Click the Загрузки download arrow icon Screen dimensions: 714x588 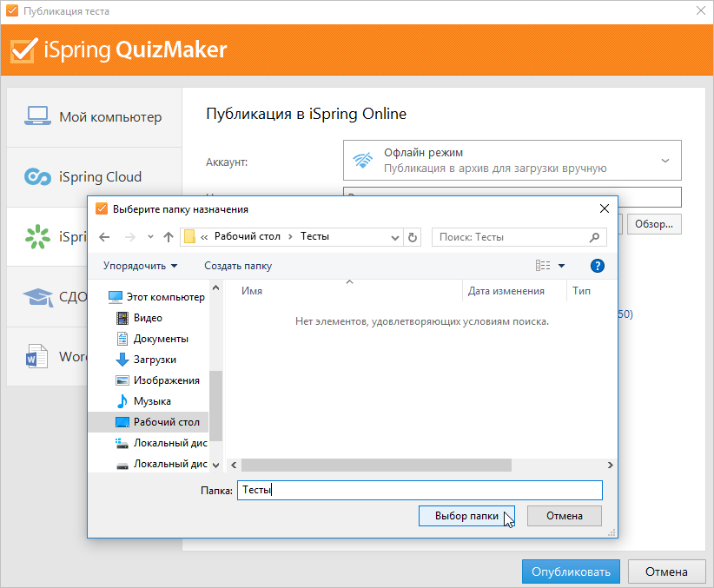coord(122,360)
